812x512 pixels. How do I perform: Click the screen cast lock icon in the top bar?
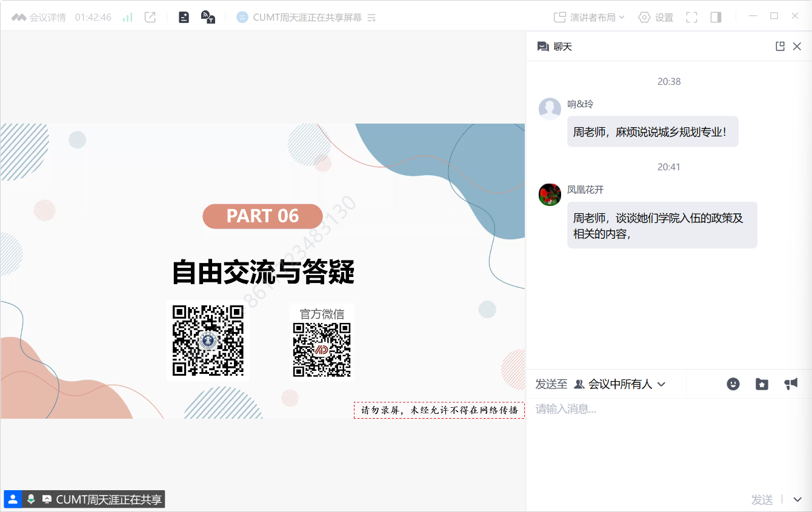(x=208, y=18)
